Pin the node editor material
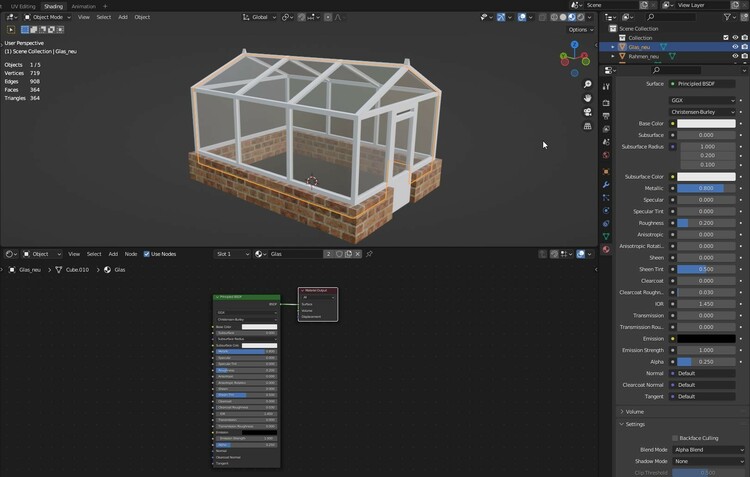 point(369,254)
